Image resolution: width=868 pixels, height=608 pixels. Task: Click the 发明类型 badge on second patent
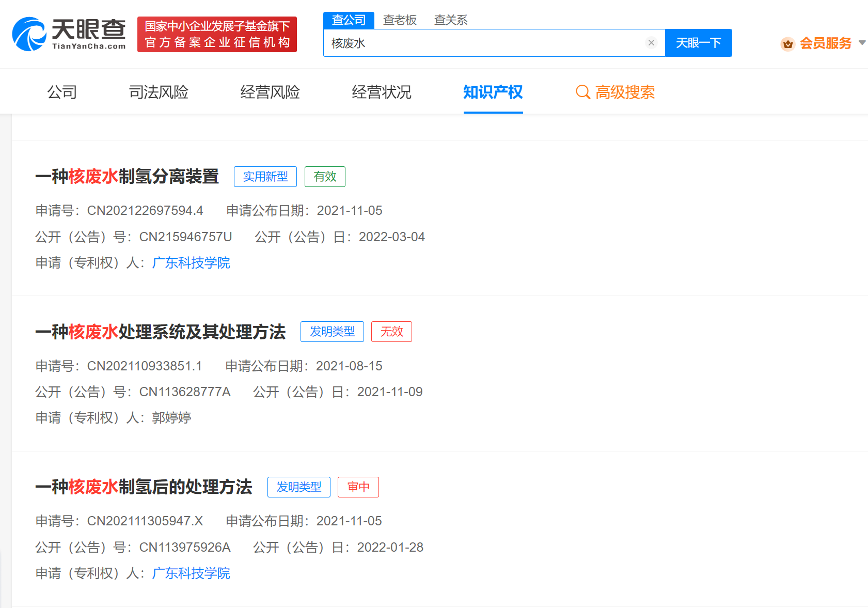[332, 331]
